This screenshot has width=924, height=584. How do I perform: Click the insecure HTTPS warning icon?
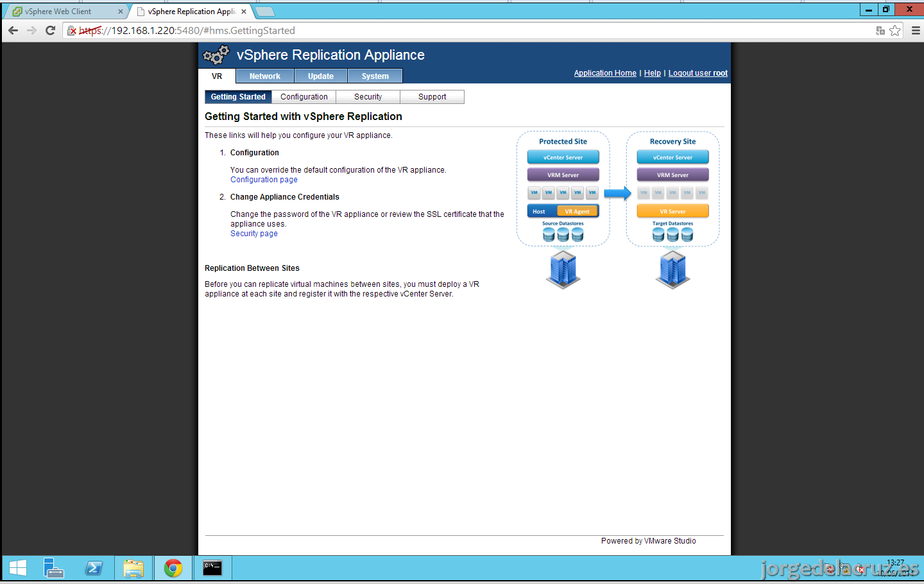72,31
